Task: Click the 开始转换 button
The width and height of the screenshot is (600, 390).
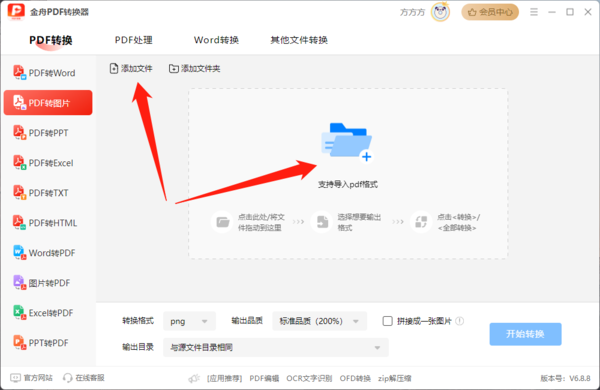Action: 525,334
